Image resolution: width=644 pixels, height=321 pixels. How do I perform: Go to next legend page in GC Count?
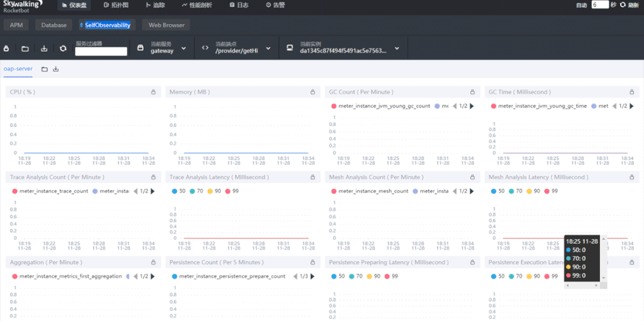(472, 106)
